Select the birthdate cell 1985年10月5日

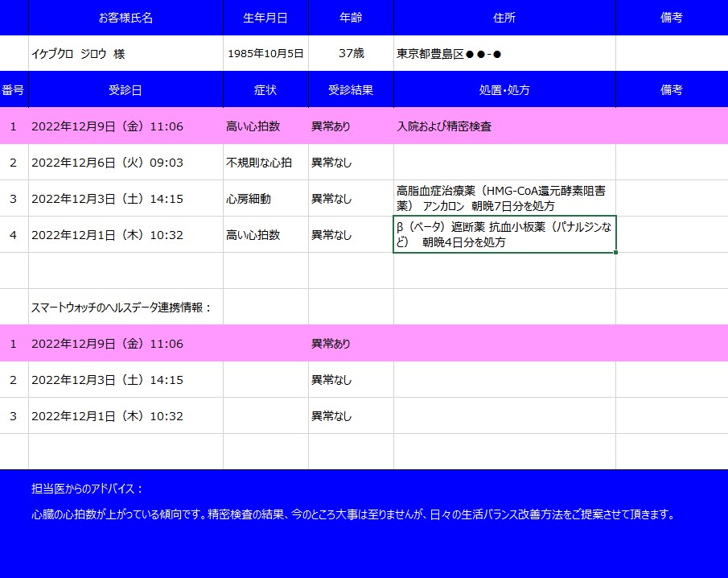tap(265, 54)
